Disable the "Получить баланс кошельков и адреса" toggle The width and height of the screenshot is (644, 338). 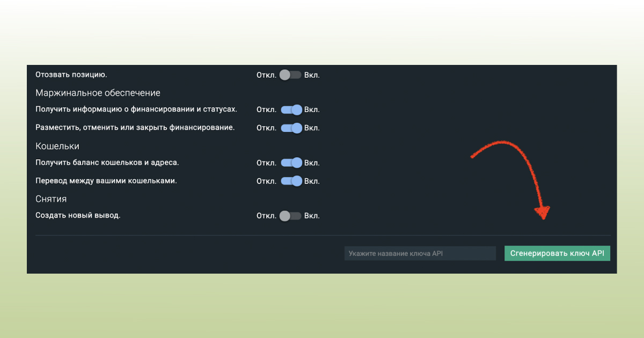290,163
